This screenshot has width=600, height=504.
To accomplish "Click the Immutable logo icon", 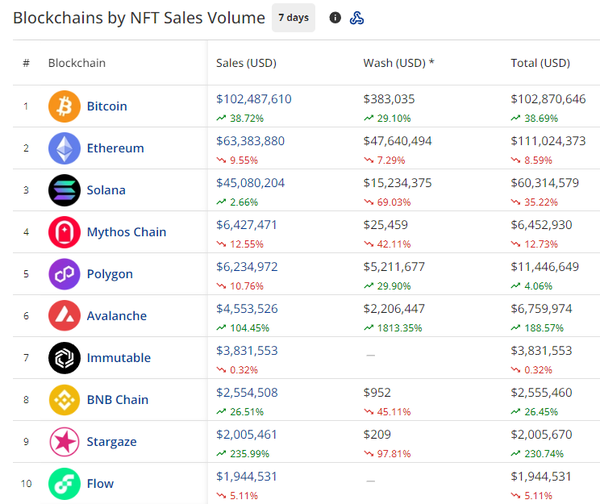I will click(64, 358).
